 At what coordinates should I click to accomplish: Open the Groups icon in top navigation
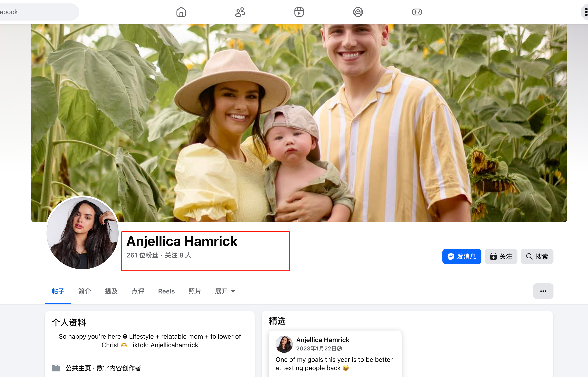pyautogui.click(x=358, y=12)
